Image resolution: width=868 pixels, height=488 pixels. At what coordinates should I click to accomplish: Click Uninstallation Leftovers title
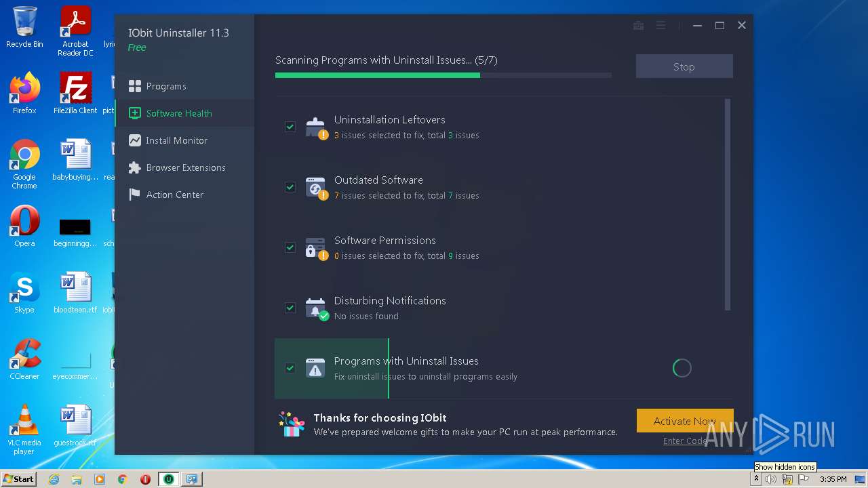click(x=390, y=120)
